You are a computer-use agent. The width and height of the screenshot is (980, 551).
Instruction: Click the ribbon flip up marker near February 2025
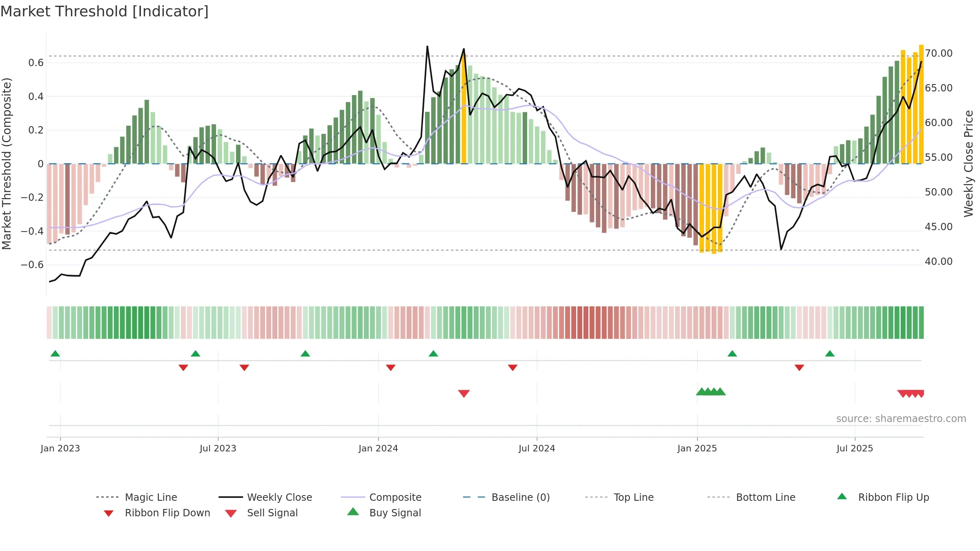click(732, 353)
